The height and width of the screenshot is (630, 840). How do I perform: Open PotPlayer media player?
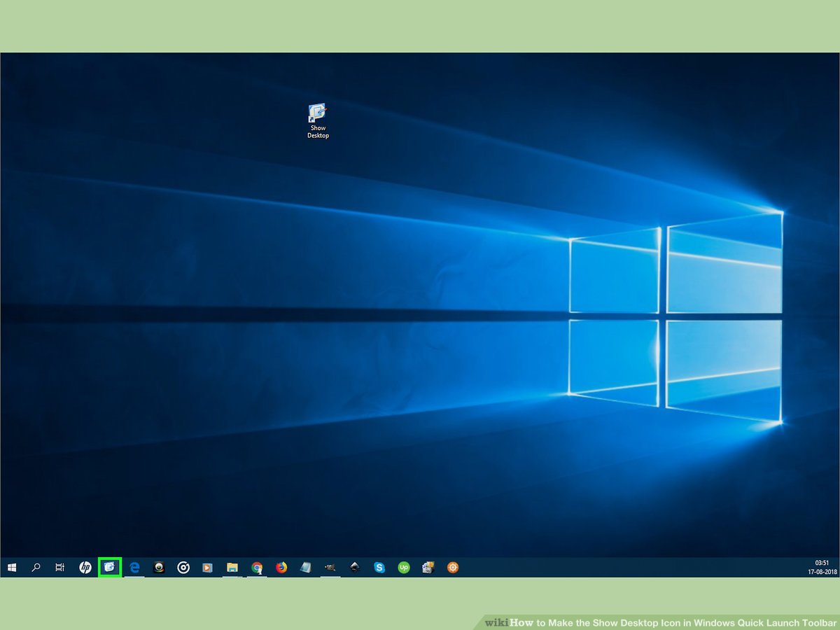point(207,567)
